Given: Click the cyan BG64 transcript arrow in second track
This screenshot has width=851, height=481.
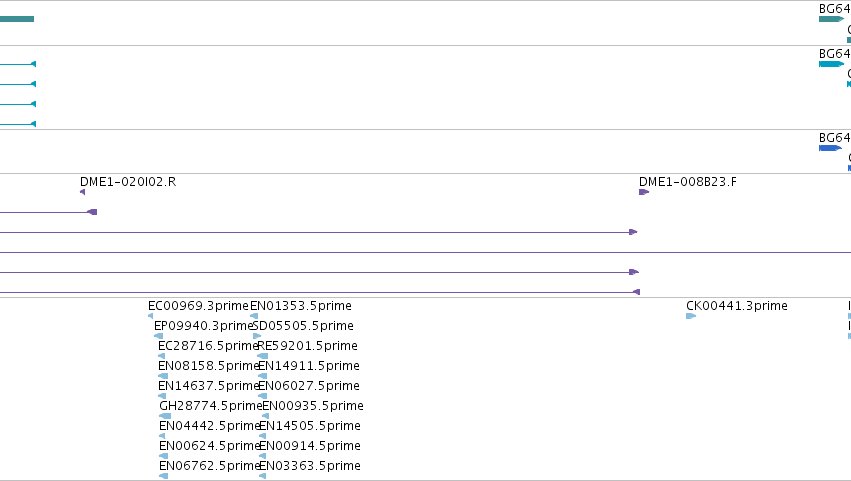Looking at the screenshot, I should (831, 65).
